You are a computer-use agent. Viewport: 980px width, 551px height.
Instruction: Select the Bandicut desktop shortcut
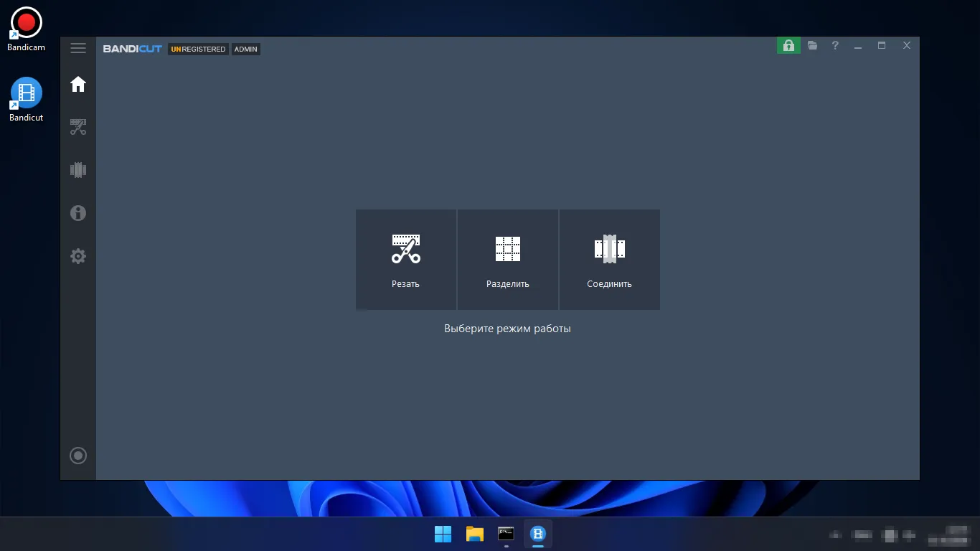[x=27, y=99]
